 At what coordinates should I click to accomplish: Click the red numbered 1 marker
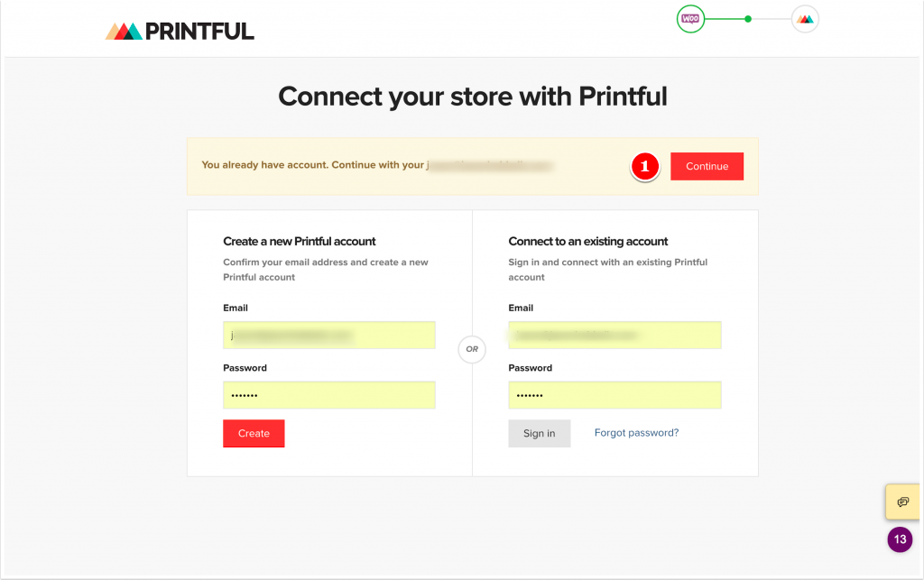point(644,166)
